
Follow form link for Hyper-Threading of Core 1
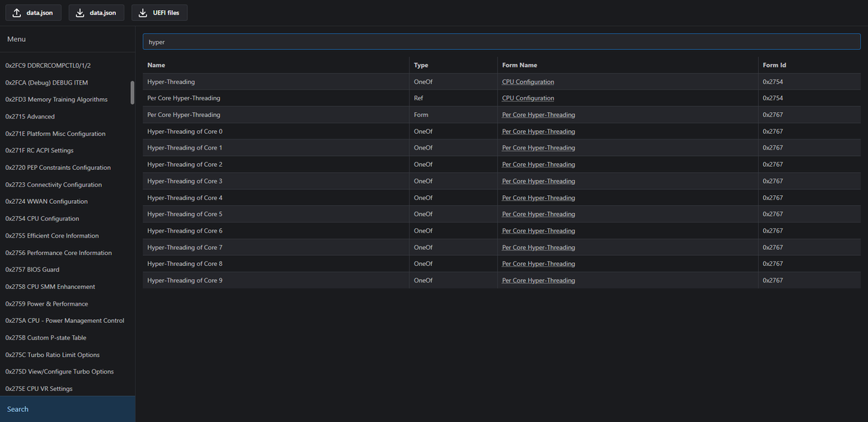pos(539,148)
